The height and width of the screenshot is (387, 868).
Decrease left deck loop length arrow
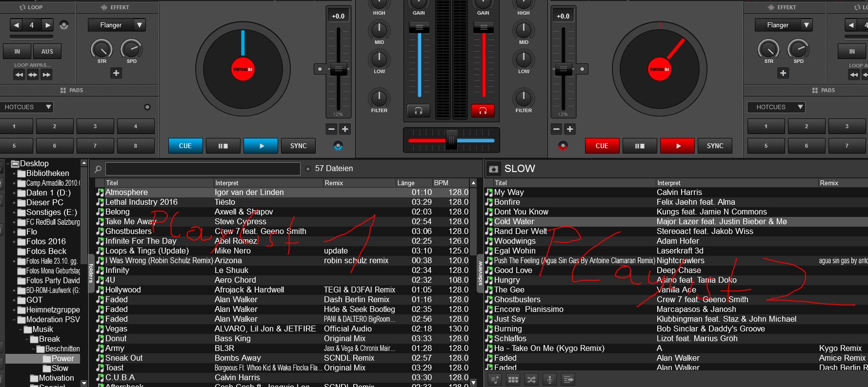click(x=17, y=25)
